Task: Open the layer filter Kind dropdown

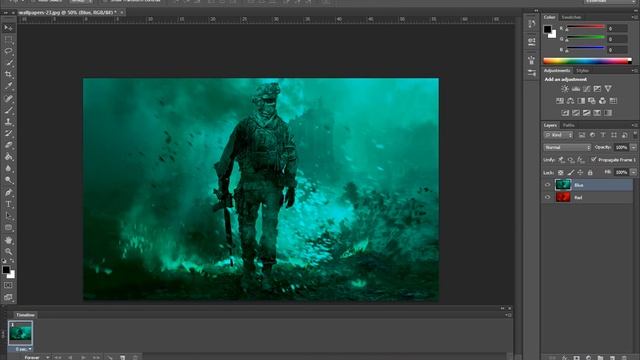Action: pyautogui.click(x=558, y=135)
